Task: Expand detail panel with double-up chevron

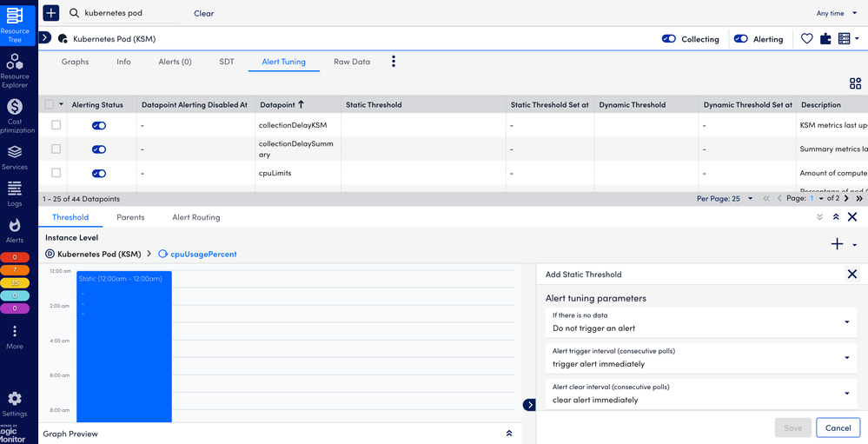Action: tap(836, 217)
